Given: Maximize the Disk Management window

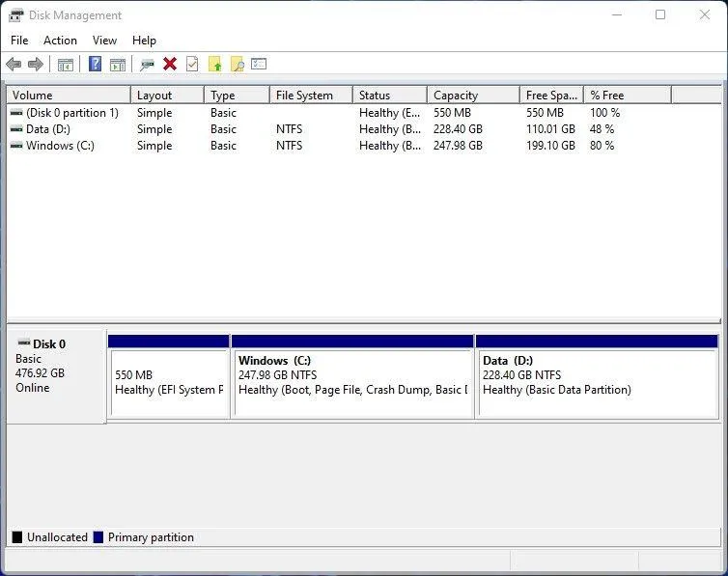Looking at the screenshot, I should [x=660, y=14].
